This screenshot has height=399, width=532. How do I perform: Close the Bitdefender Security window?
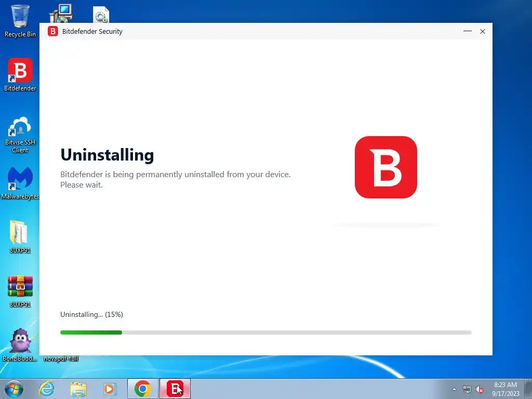483,31
